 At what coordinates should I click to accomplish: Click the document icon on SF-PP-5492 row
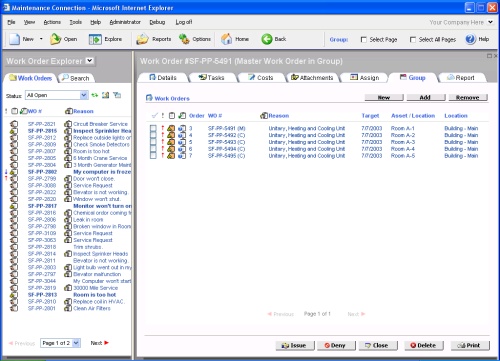pos(182,135)
